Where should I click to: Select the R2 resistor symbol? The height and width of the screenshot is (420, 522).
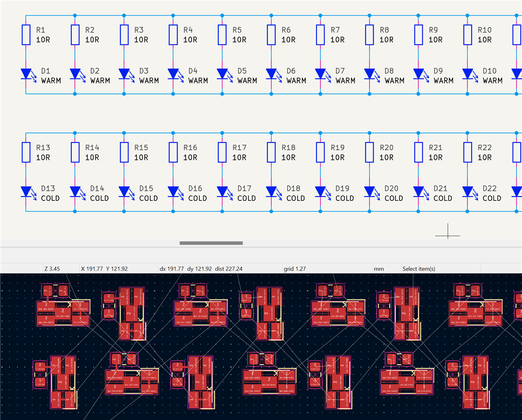75,34
